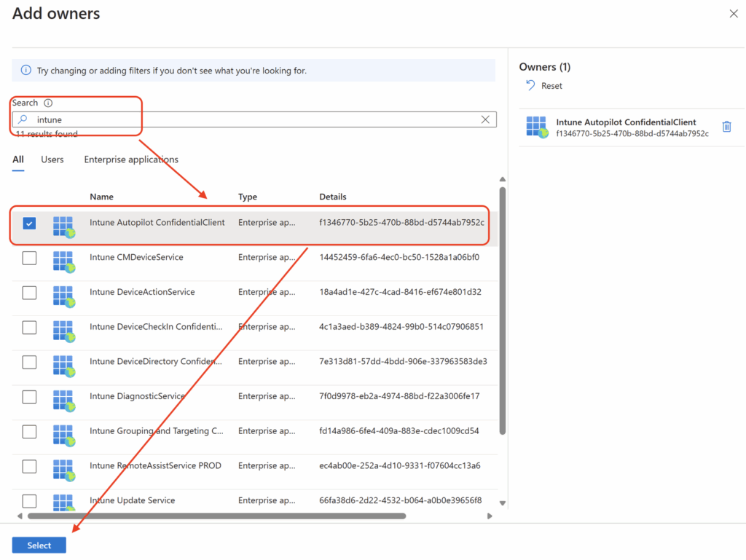The height and width of the screenshot is (560, 746).
Task: Click ID 14452459-6fa6-4ec0-bc50-1528a1a06bf0
Action: click(x=399, y=257)
